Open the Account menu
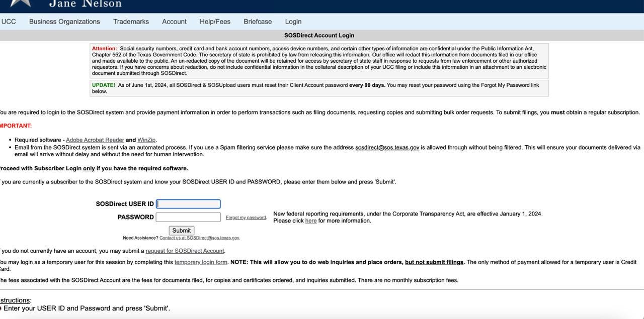Screen dimensions: 644x319 coord(174,22)
